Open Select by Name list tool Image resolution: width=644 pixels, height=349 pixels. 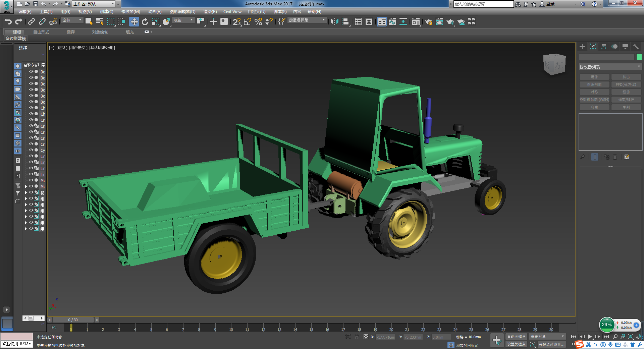coord(100,22)
